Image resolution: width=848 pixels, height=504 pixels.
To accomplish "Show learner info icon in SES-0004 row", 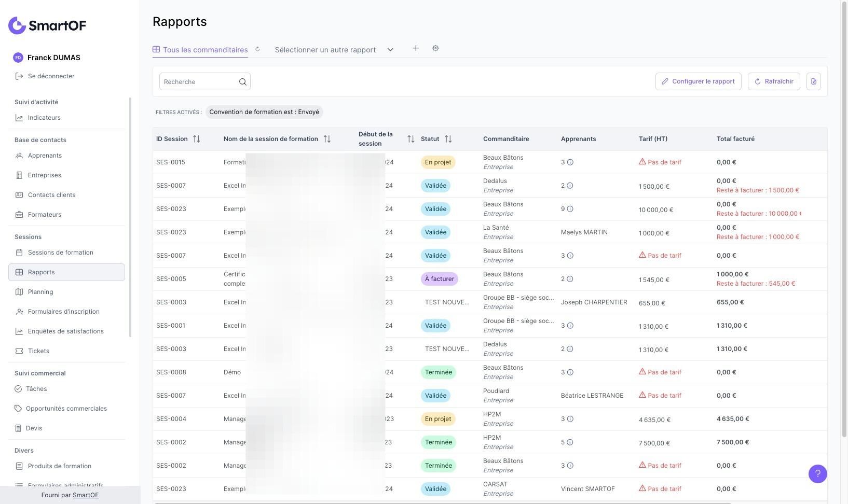I will coord(570,419).
